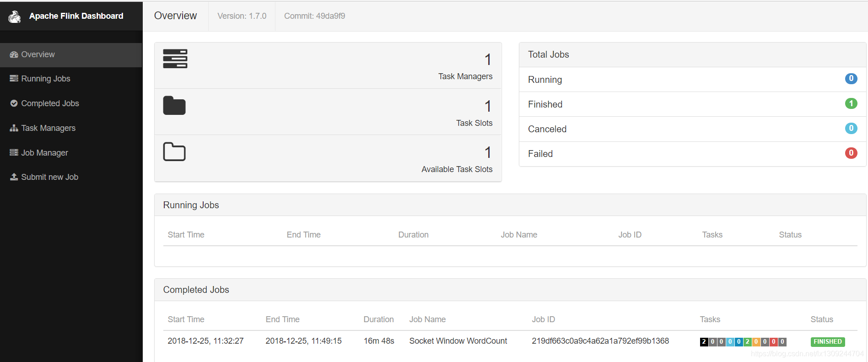Click the solid folder icon for Task Slots
Viewport: 868px width, 362px height.
[174, 106]
